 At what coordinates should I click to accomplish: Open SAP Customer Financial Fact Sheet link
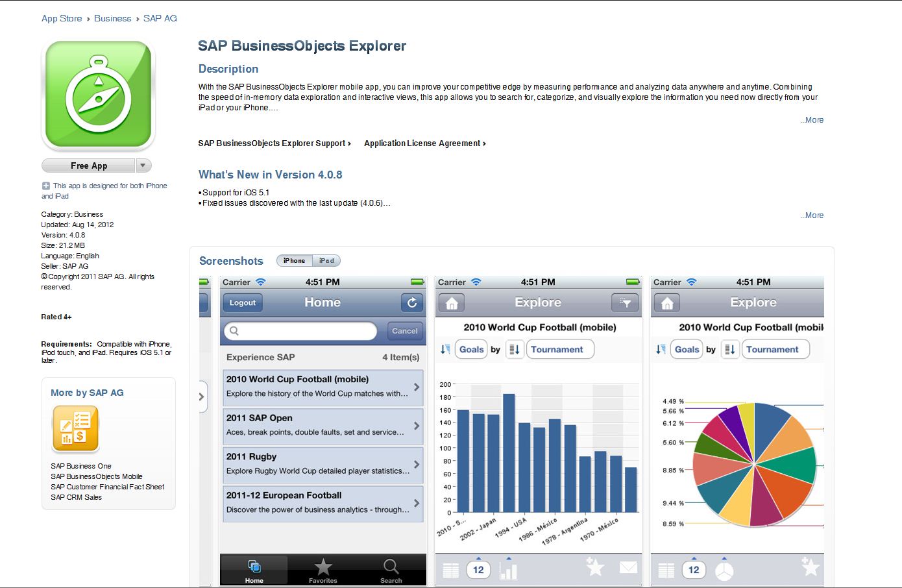pos(108,487)
